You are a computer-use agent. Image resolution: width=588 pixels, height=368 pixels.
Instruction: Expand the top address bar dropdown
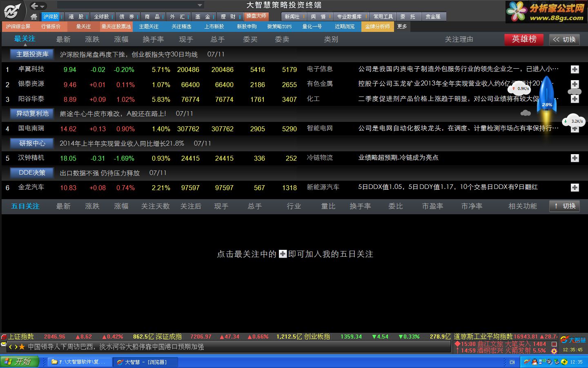coord(200,5)
